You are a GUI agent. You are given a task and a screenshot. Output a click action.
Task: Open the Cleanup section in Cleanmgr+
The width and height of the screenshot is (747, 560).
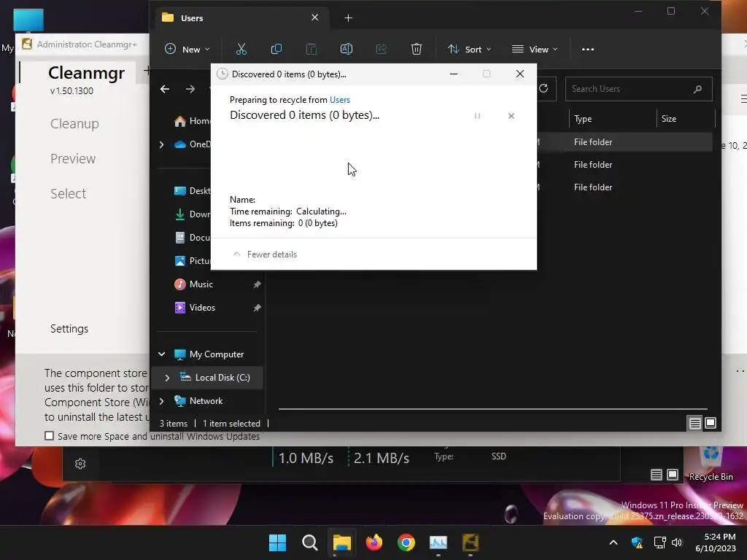(75, 124)
